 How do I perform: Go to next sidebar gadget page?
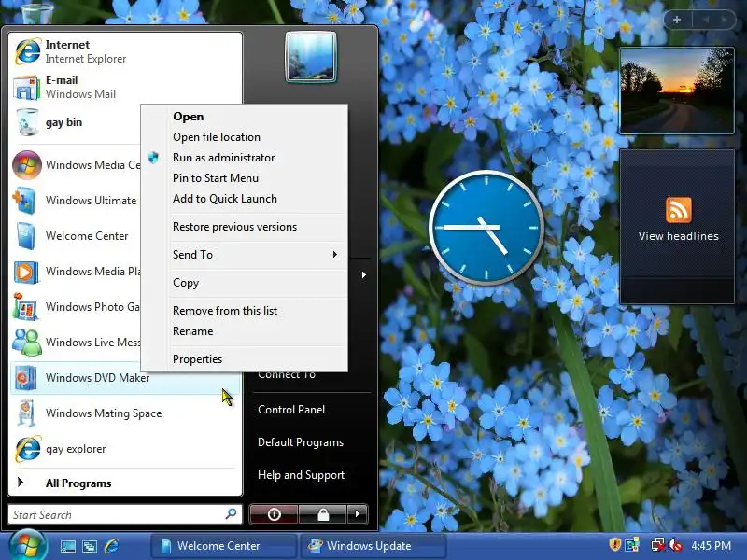pyautogui.click(x=725, y=20)
